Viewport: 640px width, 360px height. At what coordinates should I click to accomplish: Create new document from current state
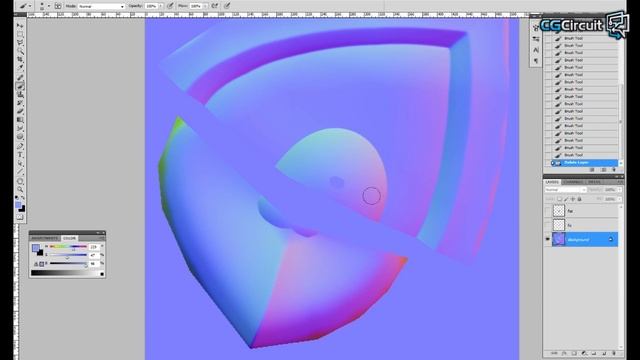(x=592, y=170)
